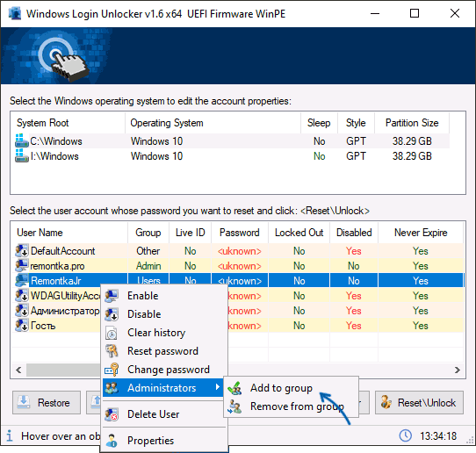
Task: Open Properties from context menu
Action: coord(164,441)
